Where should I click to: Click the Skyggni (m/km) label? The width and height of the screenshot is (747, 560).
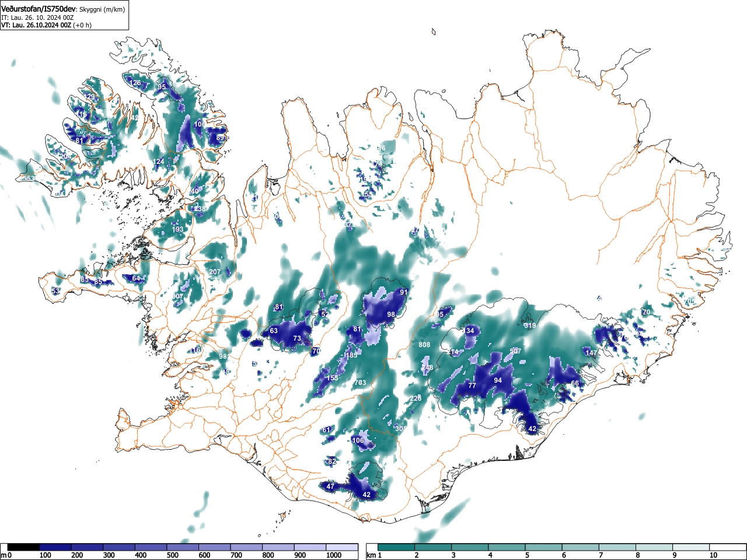pyautogui.click(x=102, y=9)
